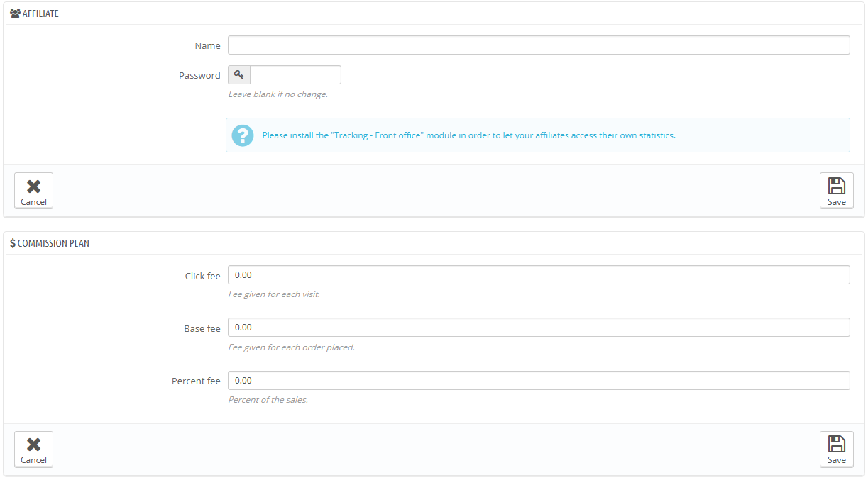Click the Percent fee label
The height and width of the screenshot is (480, 868).
point(196,381)
